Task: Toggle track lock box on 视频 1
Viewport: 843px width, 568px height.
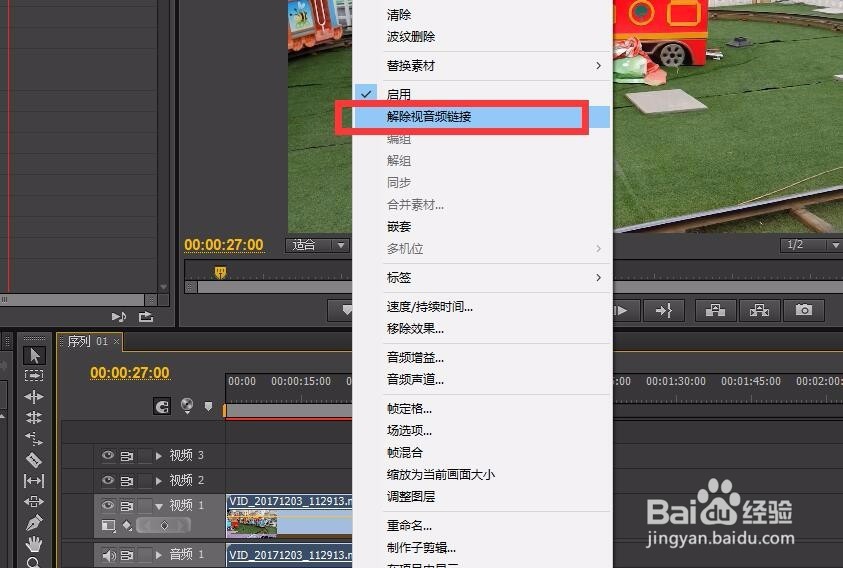Action: (x=145, y=506)
